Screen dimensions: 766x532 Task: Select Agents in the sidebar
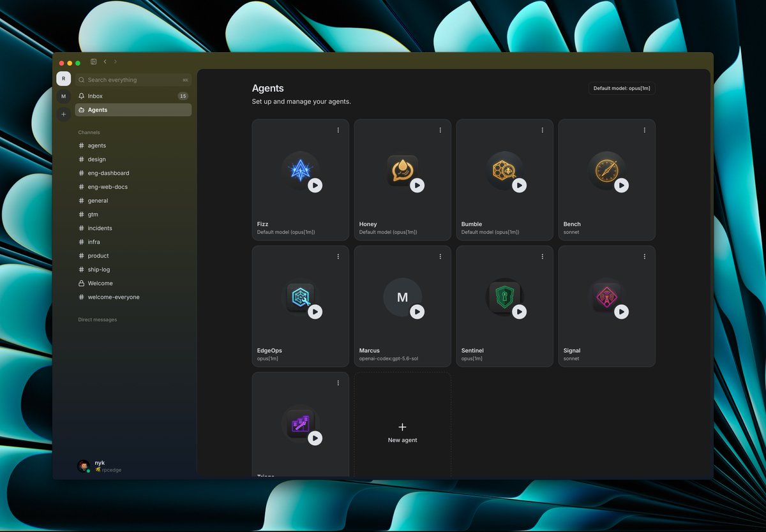coord(133,110)
